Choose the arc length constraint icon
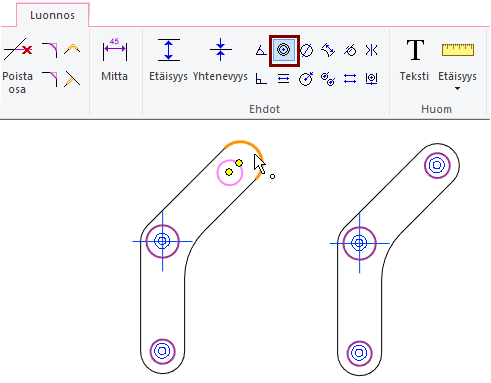 [x=328, y=50]
